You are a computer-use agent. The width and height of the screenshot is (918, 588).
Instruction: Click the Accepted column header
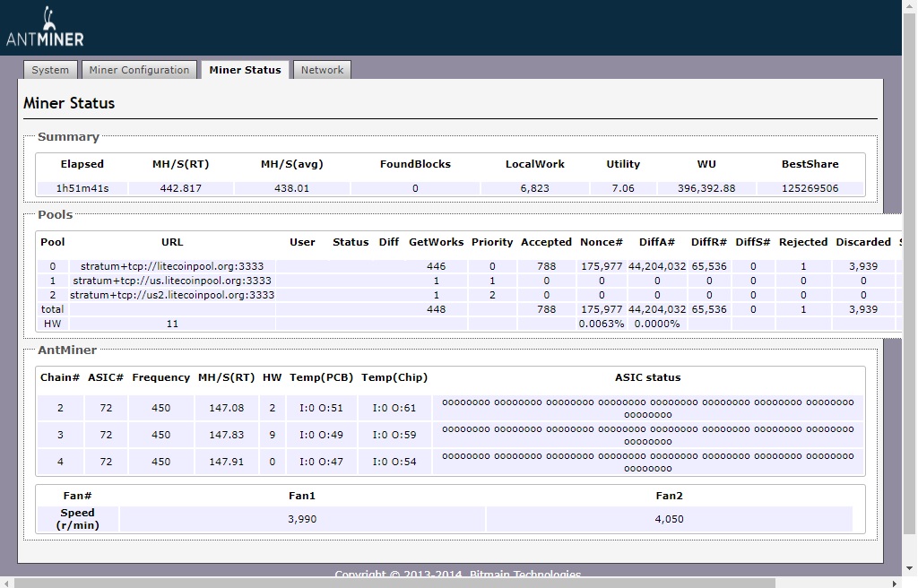click(546, 242)
